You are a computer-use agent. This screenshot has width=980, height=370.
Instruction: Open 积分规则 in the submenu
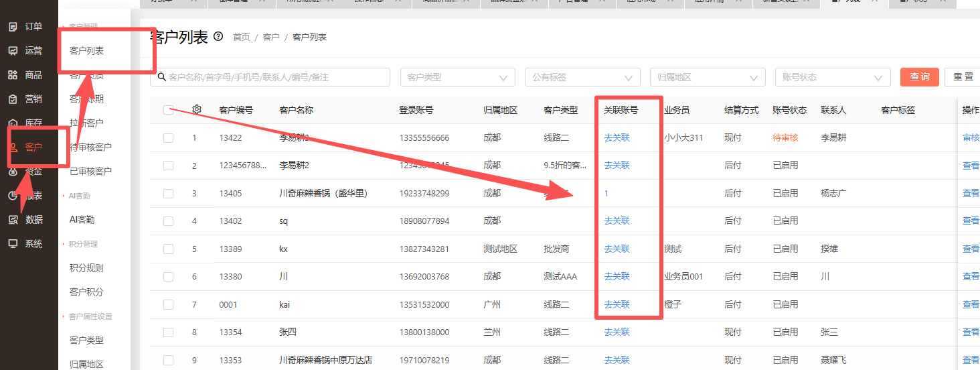[87, 268]
